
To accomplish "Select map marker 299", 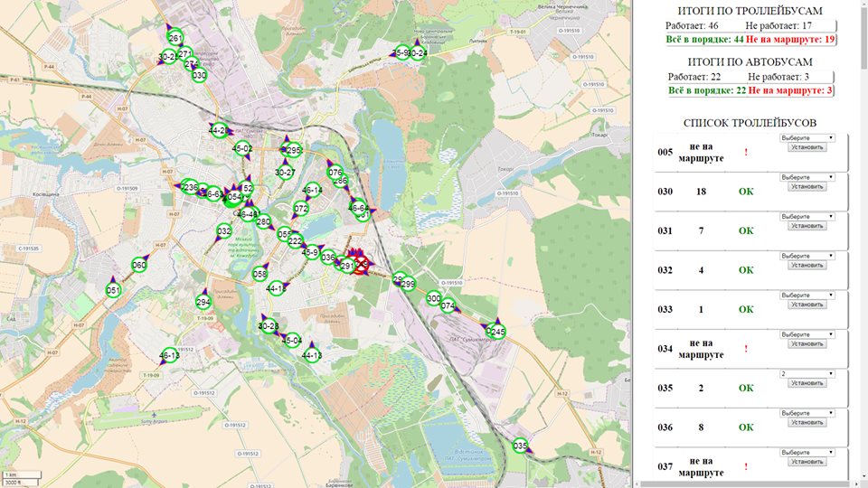I will click(x=408, y=284).
